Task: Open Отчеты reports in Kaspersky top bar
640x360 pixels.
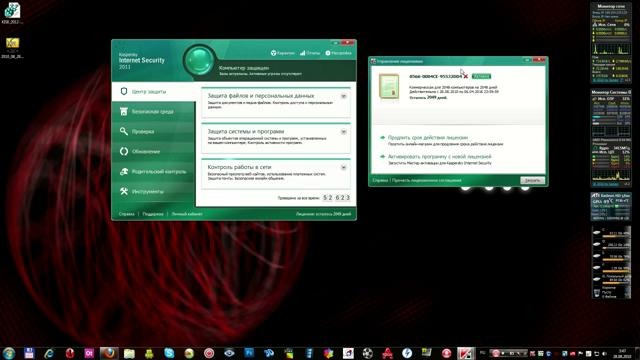Action: 310,53
